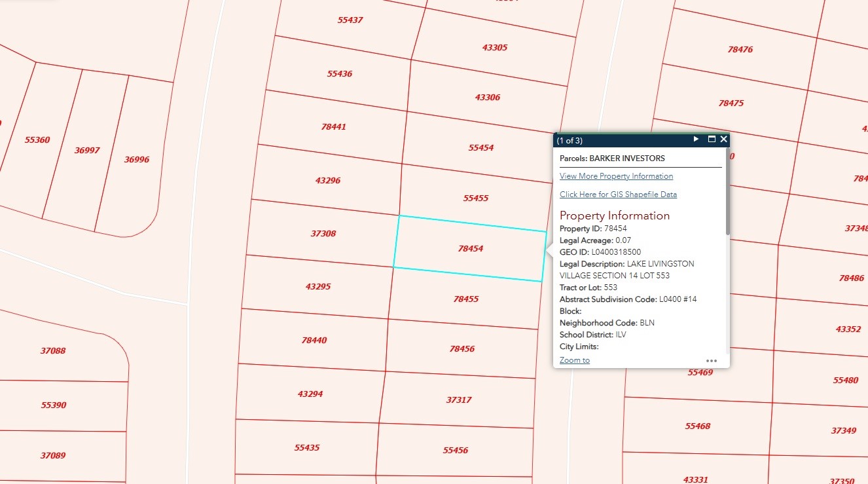
Task: Select parcel 55437 on the map
Action: pyautogui.click(x=350, y=20)
